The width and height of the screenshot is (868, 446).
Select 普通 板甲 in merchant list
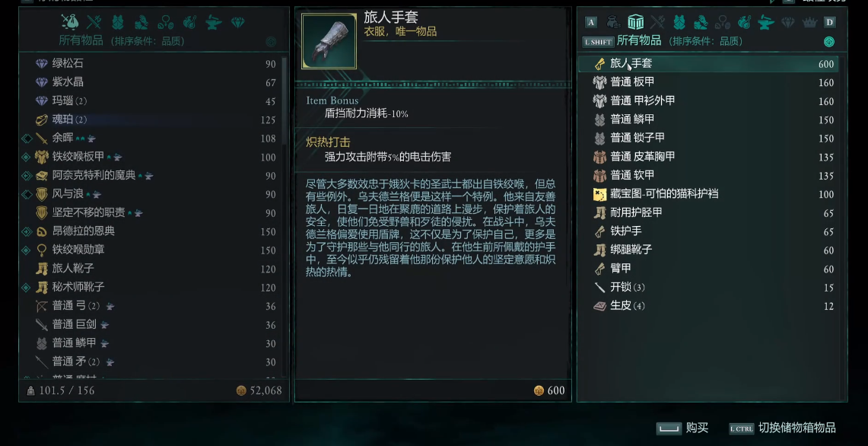point(708,82)
